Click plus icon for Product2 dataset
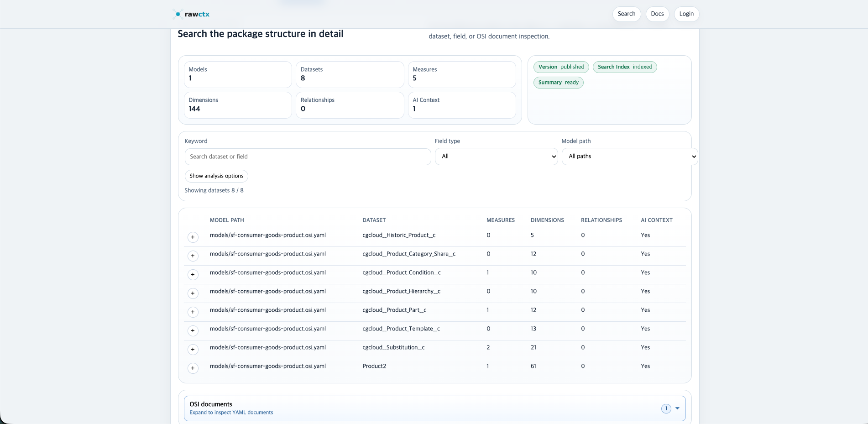868x424 pixels. [193, 368]
